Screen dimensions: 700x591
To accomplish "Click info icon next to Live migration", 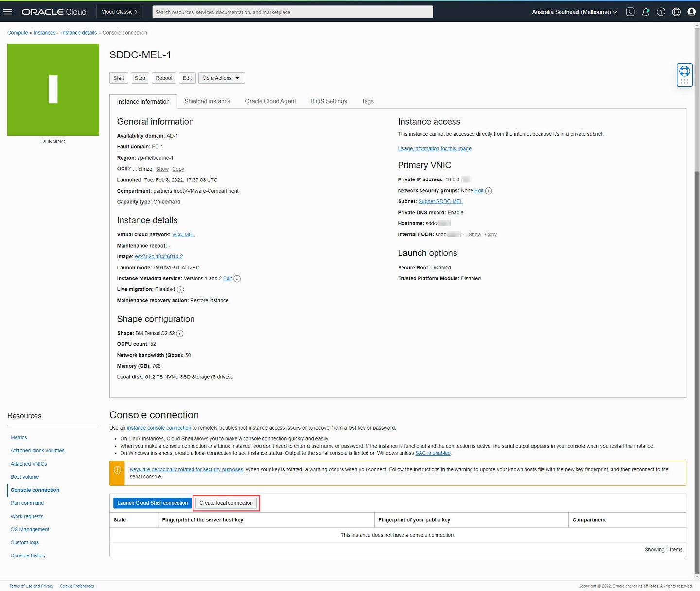I will click(180, 289).
